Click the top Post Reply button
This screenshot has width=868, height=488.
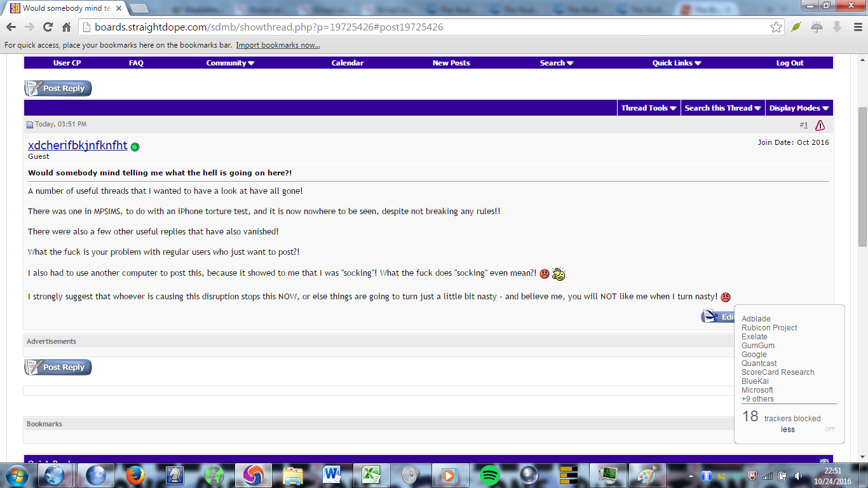tap(58, 88)
